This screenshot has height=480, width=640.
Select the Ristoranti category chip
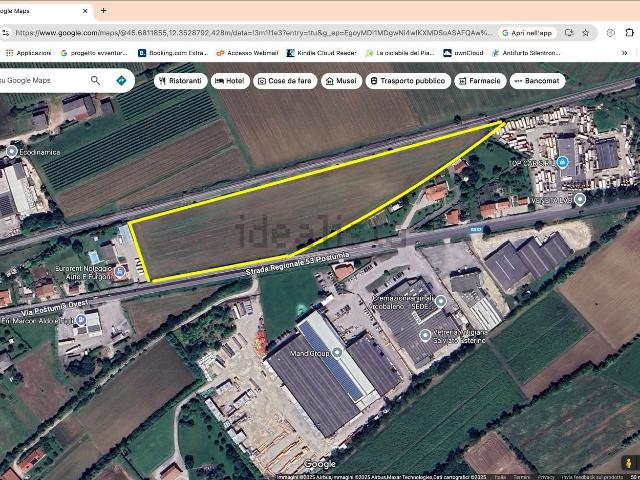[180, 81]
